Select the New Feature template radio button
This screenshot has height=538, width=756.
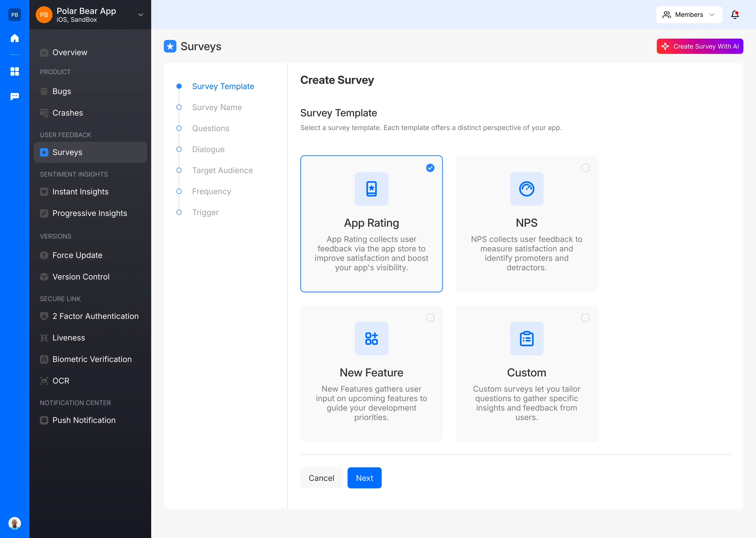pos(430,318)
